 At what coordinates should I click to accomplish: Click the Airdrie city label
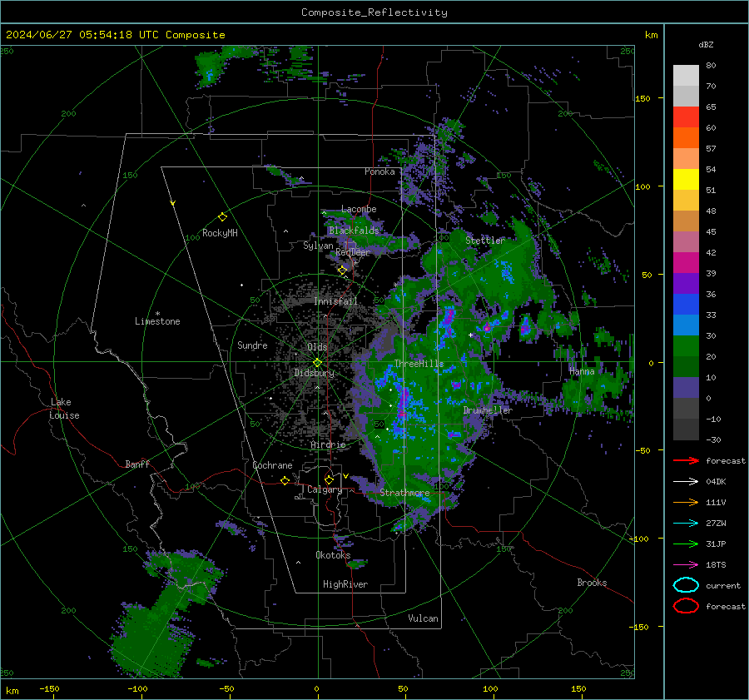coord(328,444)
